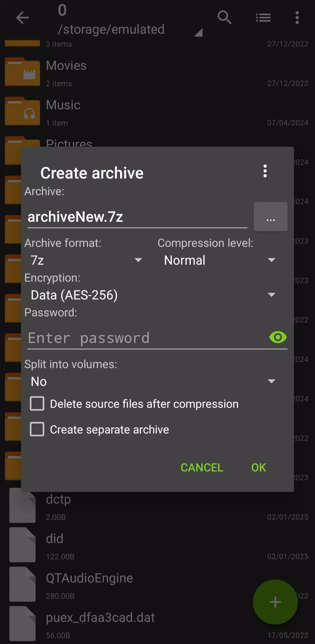Tap the green plus floating button
Viewport: 315px width, 644px height.
coord(275,602)
